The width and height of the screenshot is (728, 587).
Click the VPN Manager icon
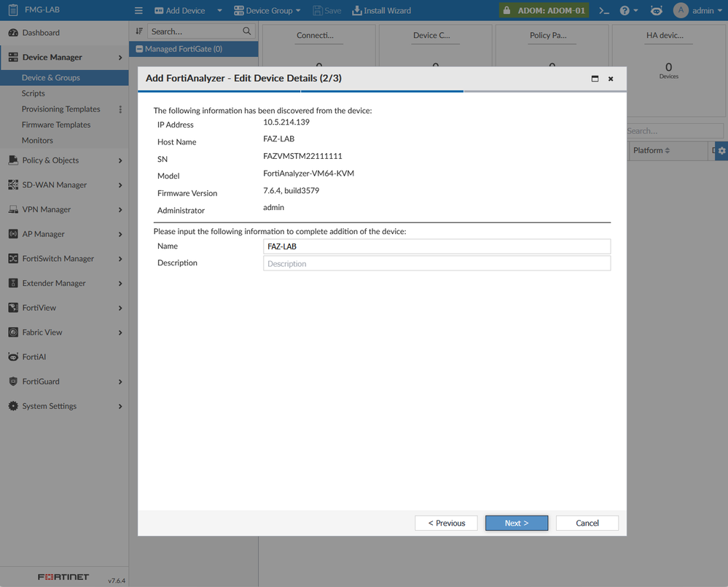[13, 209]
